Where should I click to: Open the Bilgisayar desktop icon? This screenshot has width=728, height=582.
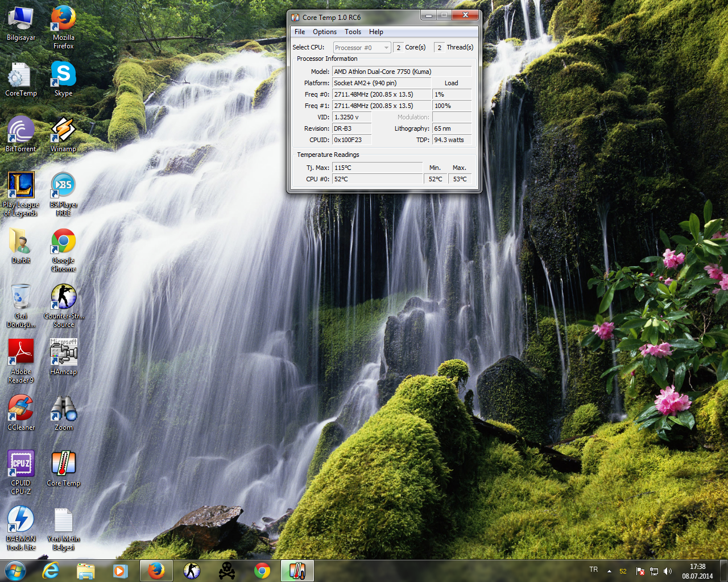pyautogui.click(x=21, y=23)
